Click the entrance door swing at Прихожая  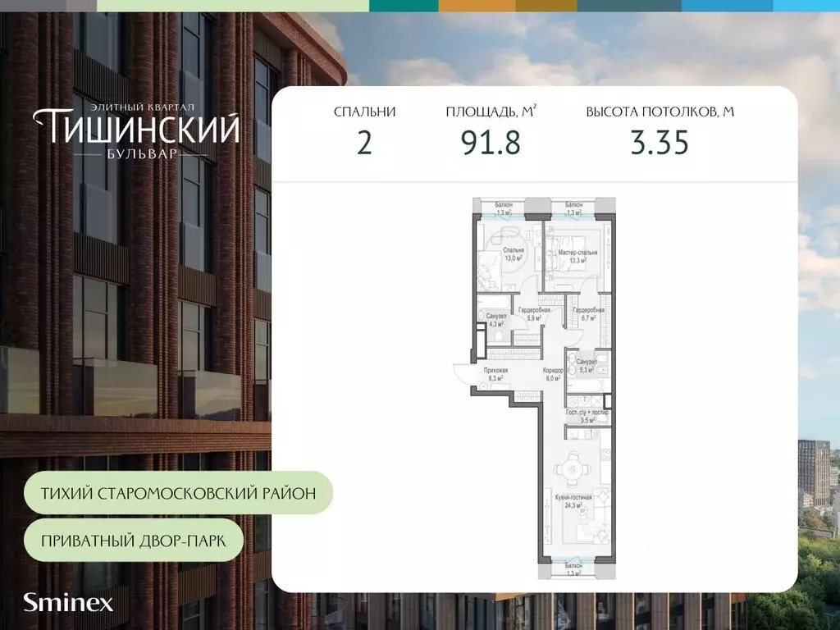[x=463, y=375]
